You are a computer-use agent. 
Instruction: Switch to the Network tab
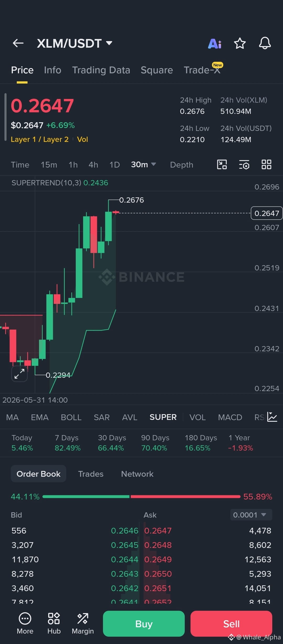tap(137, 474)
